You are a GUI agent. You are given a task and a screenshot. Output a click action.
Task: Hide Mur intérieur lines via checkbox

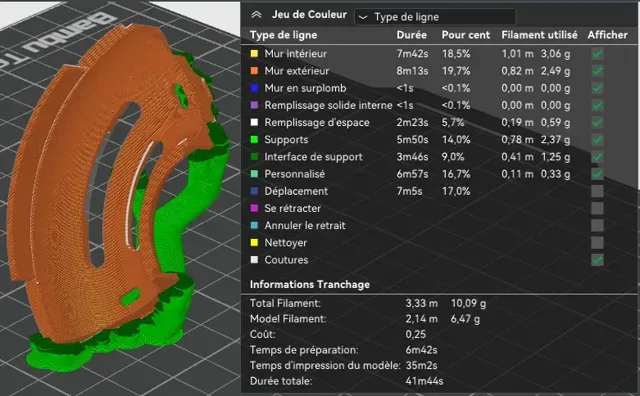[x=597, y=53]
